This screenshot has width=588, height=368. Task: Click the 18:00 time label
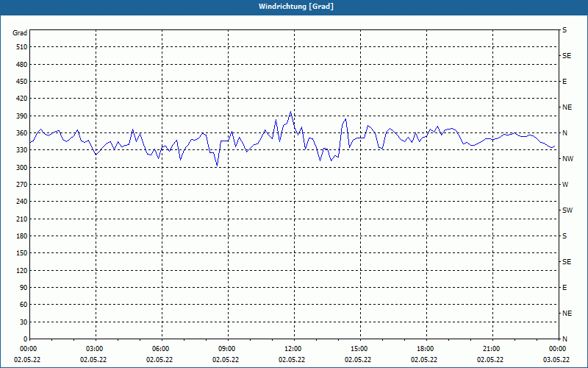426,349
